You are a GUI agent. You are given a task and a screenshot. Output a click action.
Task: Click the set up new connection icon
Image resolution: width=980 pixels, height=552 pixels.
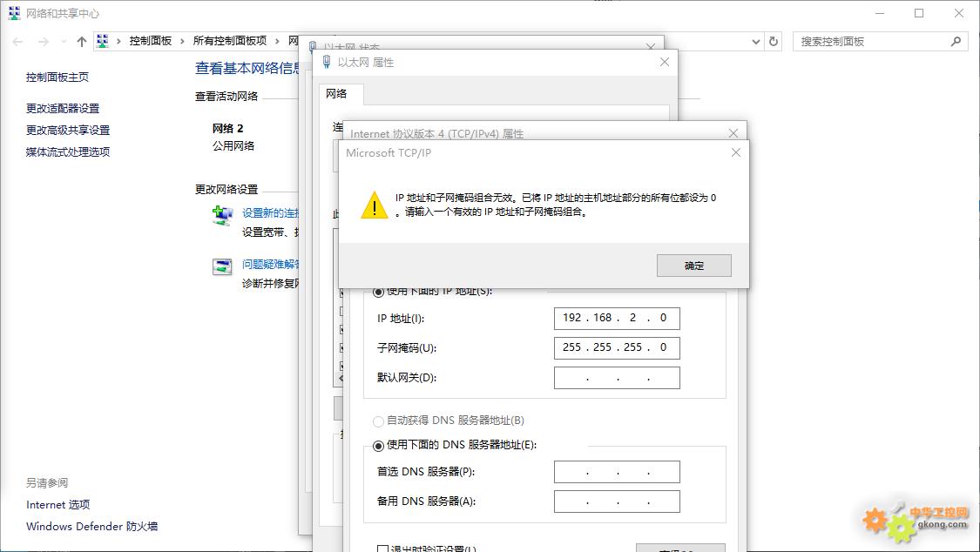[x=222, y=215]
